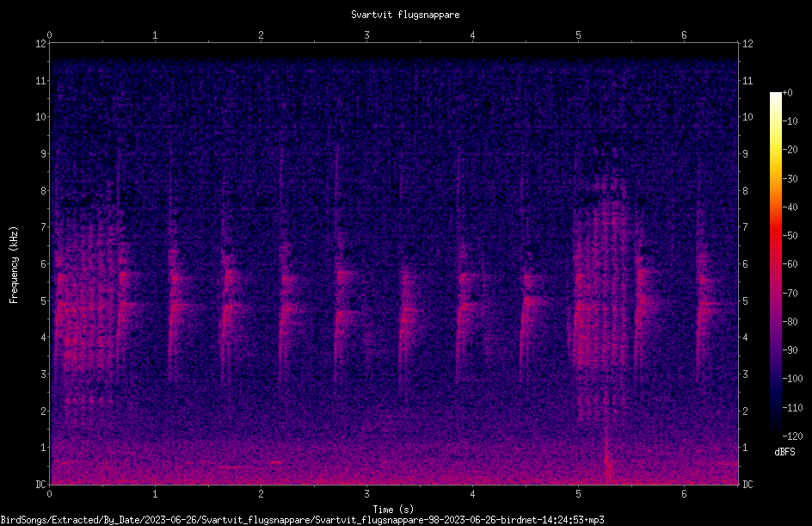Click 'DC' on the left frequency axis
Image resolution: width=812 pixels, height=526 pixels.
tap(40, 485)
